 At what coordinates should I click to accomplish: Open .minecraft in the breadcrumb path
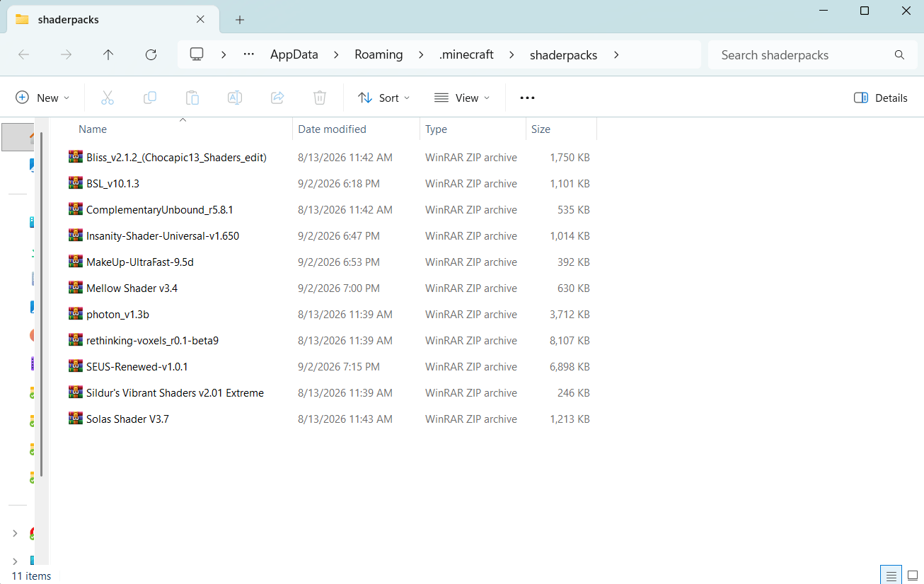[x=466, y=54]
